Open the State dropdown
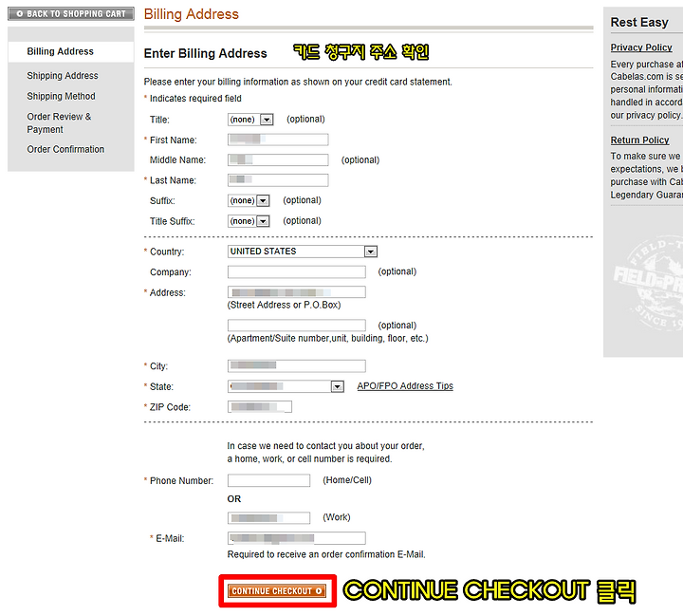683x616 pixels. coord(286,386)
